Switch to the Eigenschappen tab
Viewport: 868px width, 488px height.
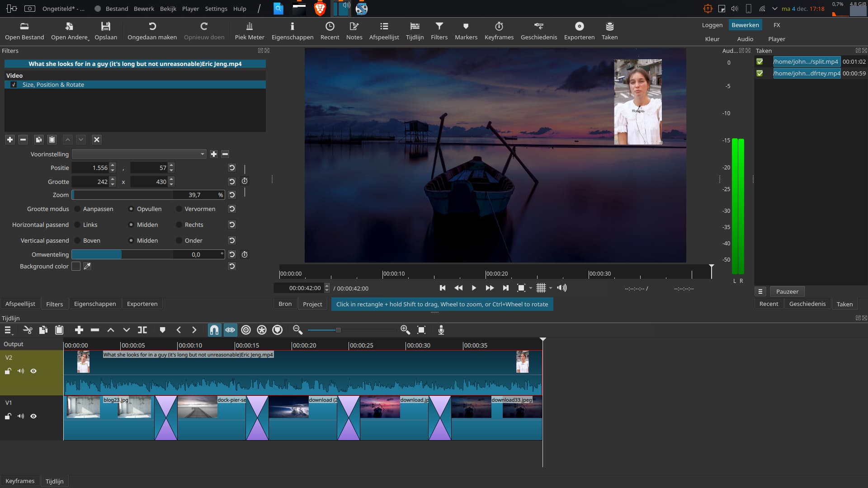[94, 304]
